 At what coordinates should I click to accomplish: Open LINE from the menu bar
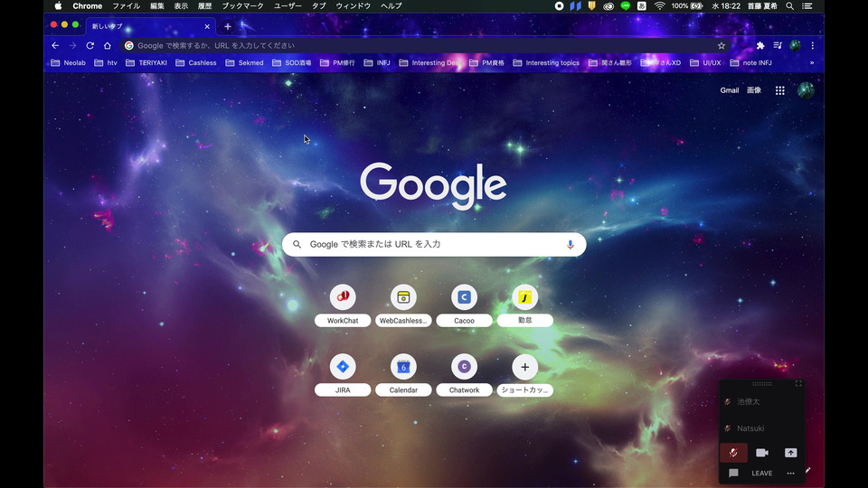coord(626,6)
